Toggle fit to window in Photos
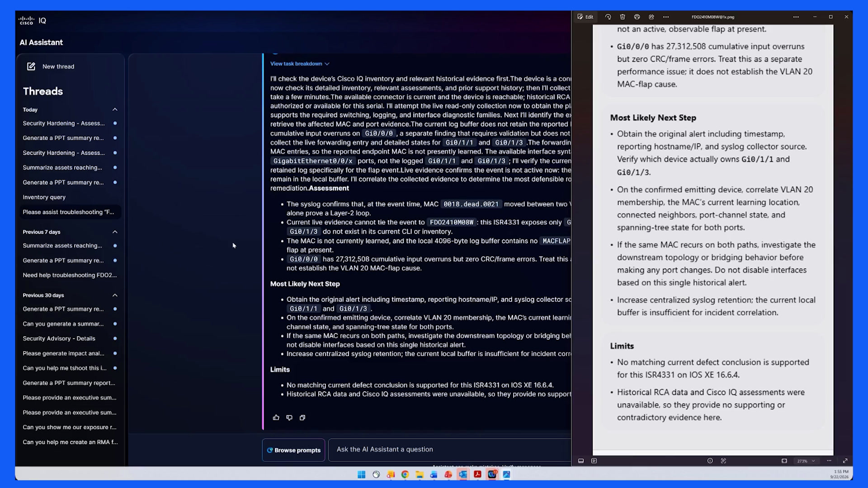Screen dimensions: 868x488 click(784, 461)
